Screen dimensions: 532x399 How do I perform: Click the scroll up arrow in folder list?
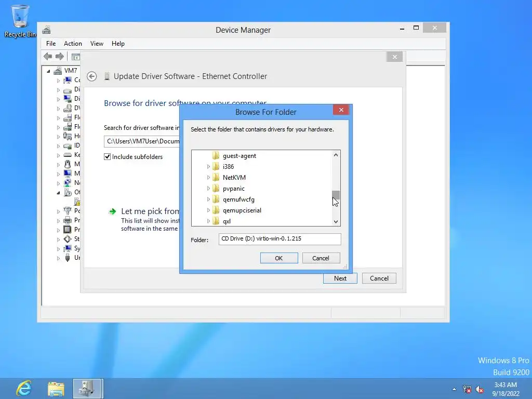tap(336, 155)
